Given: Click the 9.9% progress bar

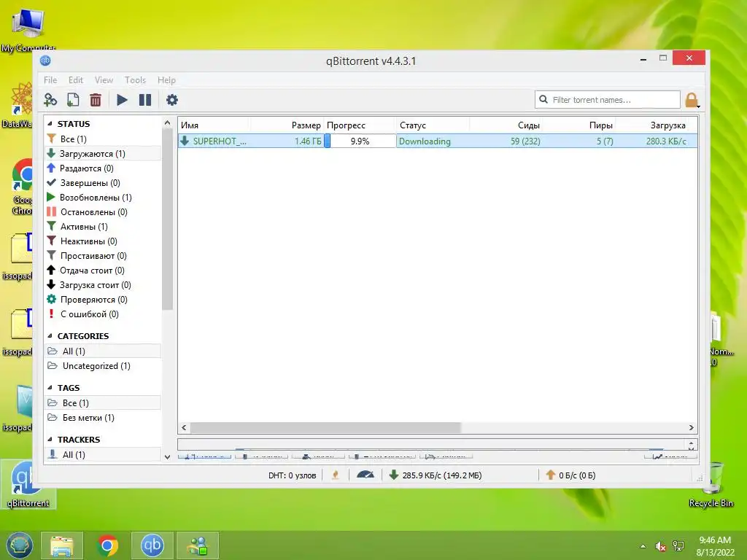Looking at the screenshot, I should coord(360,141).
